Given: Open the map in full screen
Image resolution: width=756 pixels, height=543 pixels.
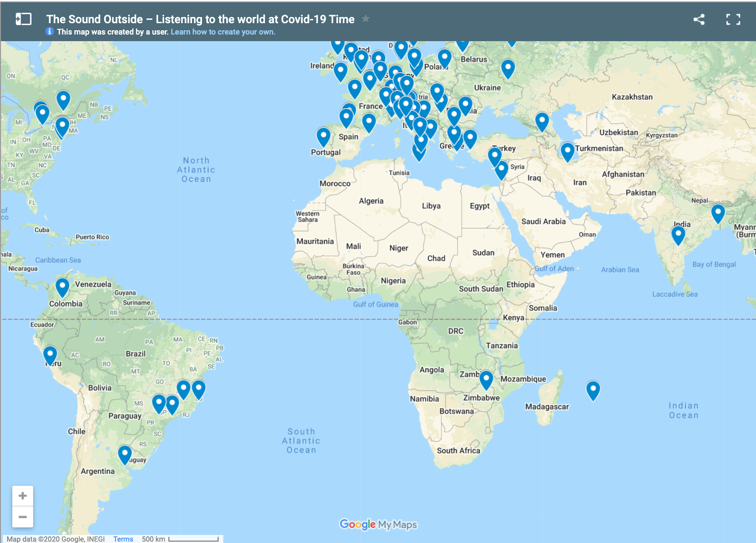Looking at the screenshot, I should [733, 19].
